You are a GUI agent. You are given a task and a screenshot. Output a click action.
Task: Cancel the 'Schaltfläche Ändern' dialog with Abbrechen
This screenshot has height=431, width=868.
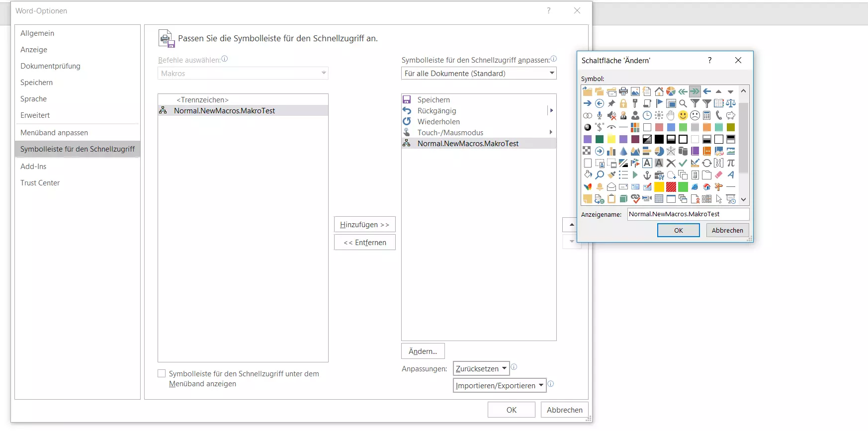point(727,230)
